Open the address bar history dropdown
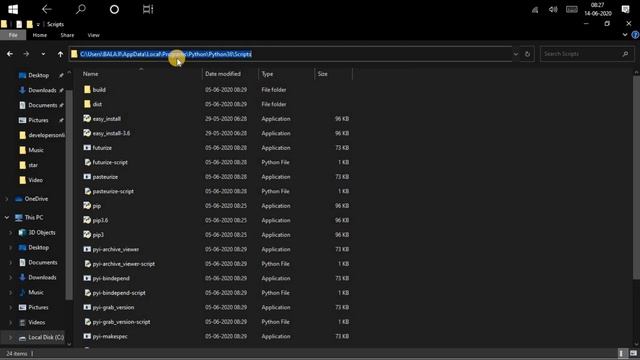 tap(516, 54)
